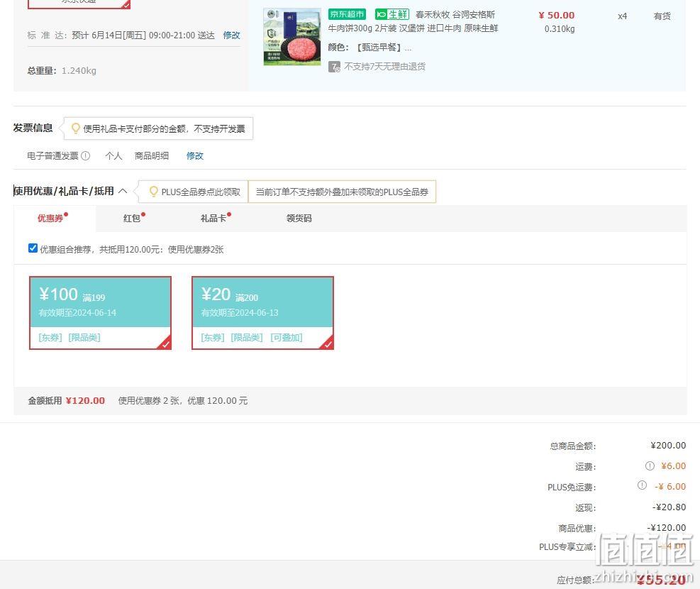This screenshot has width=700, height=589.
Task: Click the 商品优惠 -¥120.00 amount
Action: click(x=667, y=528)
